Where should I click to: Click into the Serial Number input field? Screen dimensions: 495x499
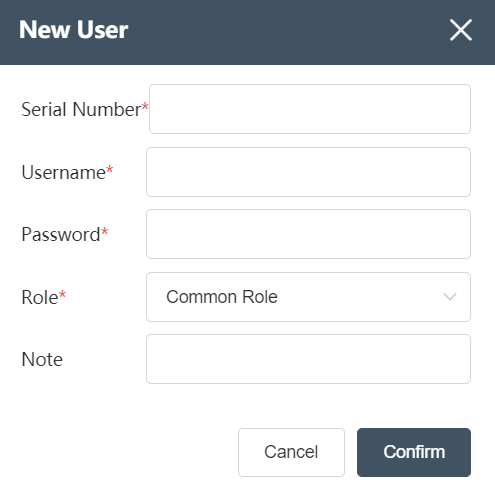coord(310,109)
